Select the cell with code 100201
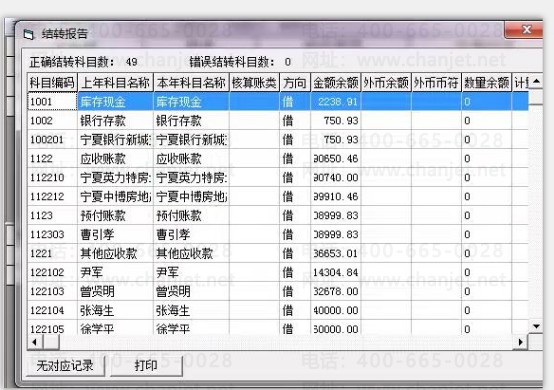 [52, 140]
